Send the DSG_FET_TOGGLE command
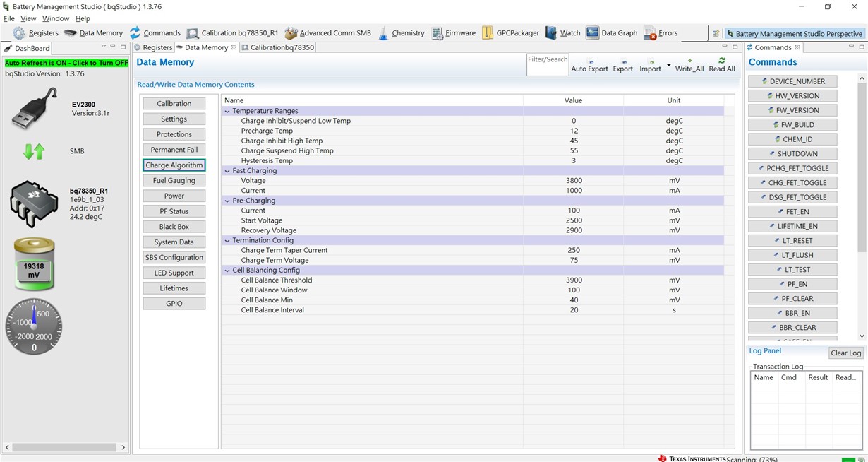868x462 pixels. point(792,197)
